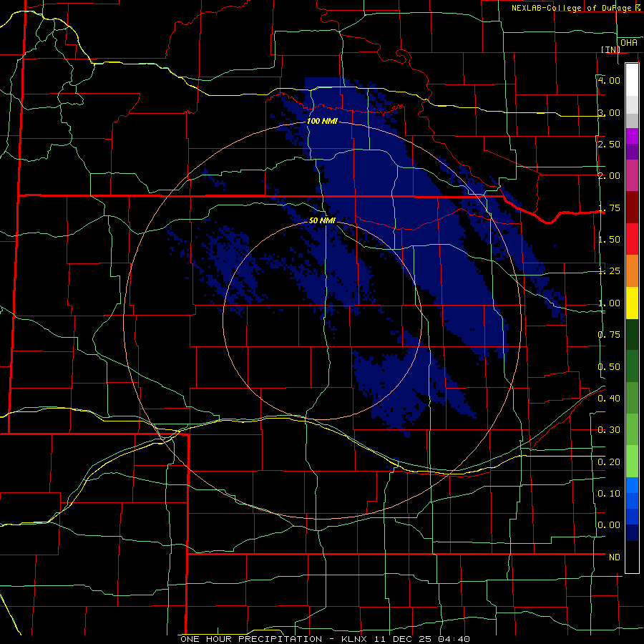Select the '1.75' legend value
This screenshot has height=644, width=644.
609,208
